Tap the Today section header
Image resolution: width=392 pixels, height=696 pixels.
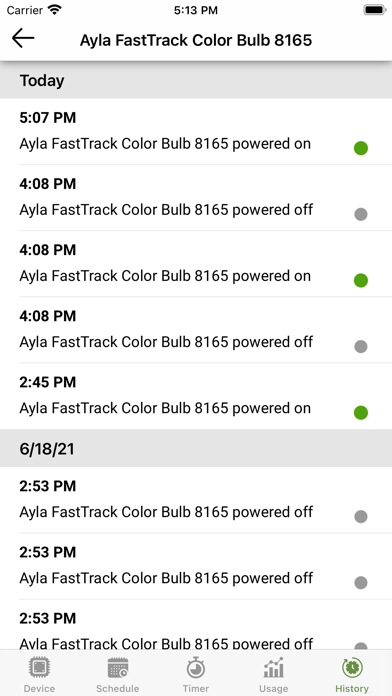coord(196,80)
